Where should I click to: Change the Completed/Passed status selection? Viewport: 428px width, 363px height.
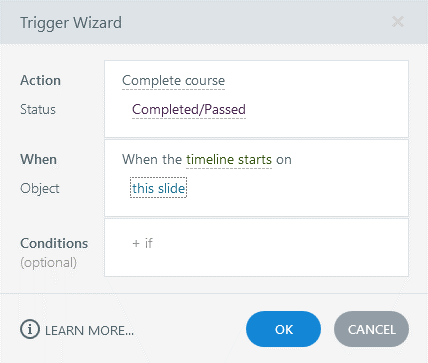(189, 110)
